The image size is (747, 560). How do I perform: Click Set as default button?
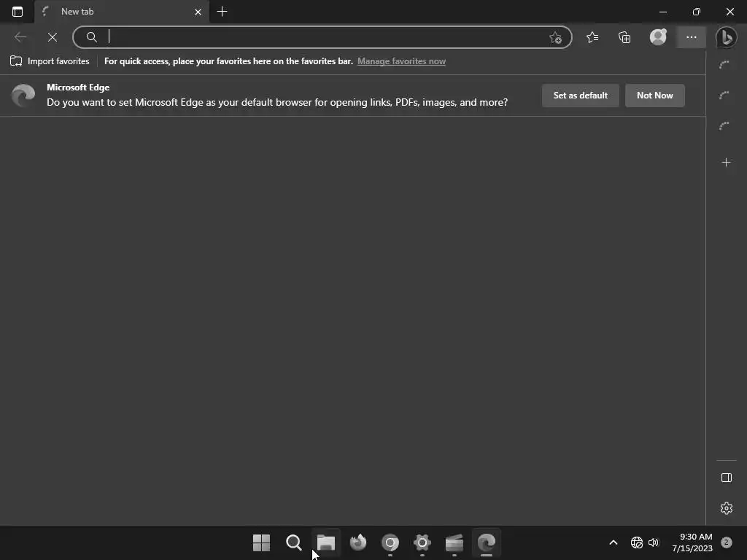580,96
